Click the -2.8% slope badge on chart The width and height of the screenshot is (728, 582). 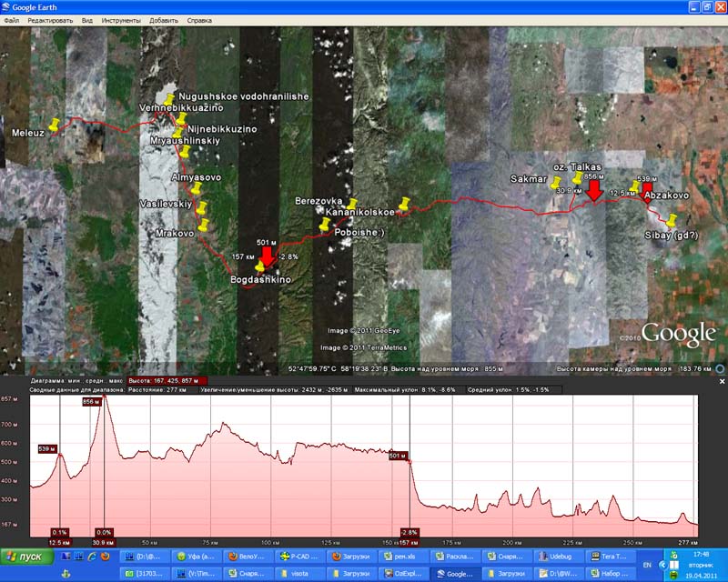pos(409,532)
